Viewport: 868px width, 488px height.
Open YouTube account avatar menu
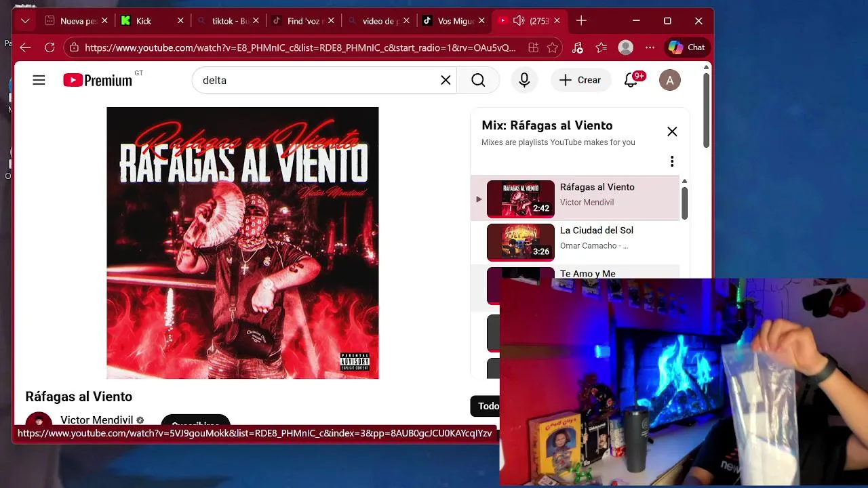(670, 80)
